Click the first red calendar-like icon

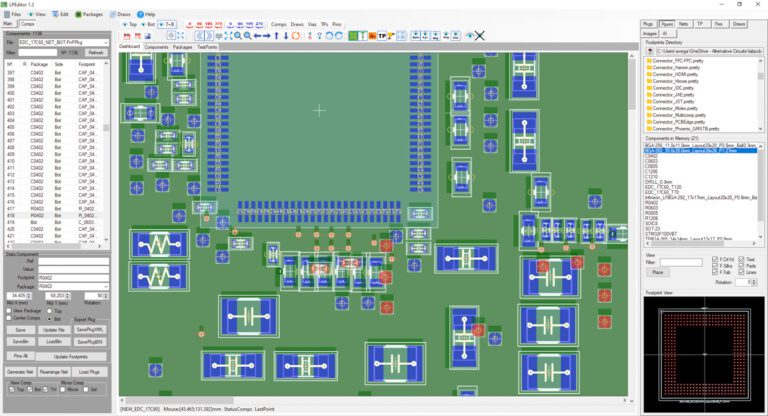click(127, 36)
